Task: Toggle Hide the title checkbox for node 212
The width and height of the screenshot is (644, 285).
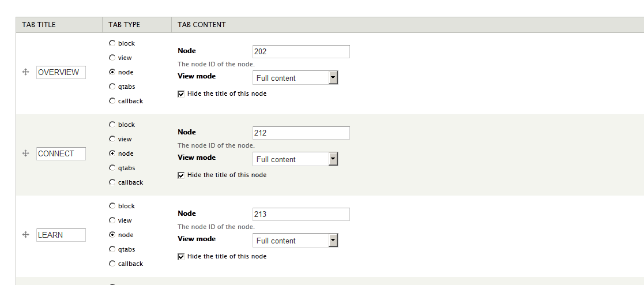Action: coord(181,175)
